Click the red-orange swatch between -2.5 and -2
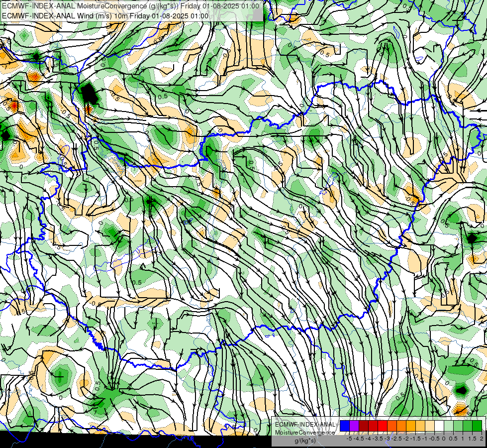The height and width of the screenshot is (448, 487). click(x=392, y=426)
